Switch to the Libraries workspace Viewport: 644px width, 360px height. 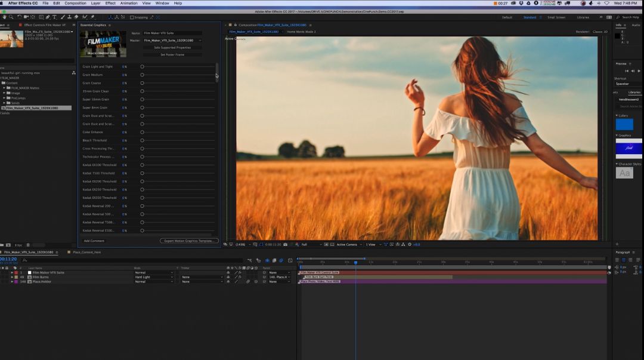(x=583, y=17)
